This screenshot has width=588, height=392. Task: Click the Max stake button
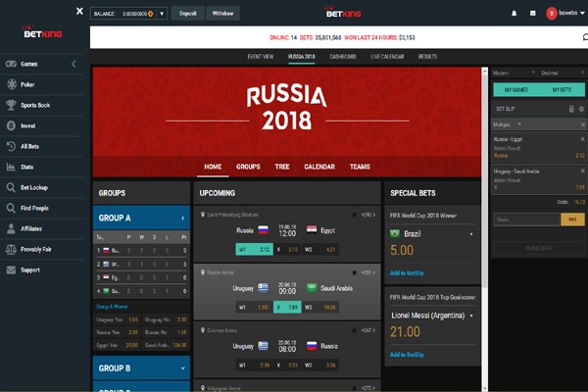(x=572, y=220)
